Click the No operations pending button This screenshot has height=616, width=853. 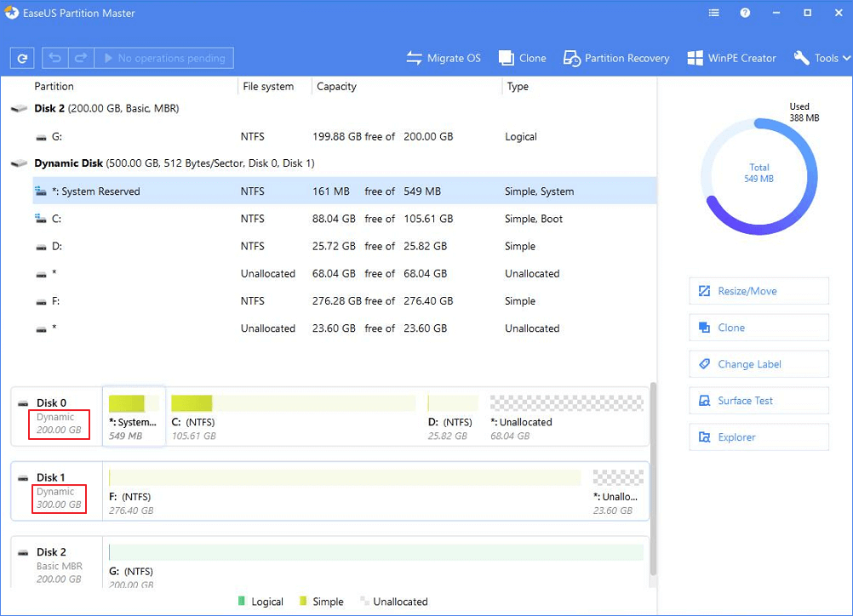(163, 58)
